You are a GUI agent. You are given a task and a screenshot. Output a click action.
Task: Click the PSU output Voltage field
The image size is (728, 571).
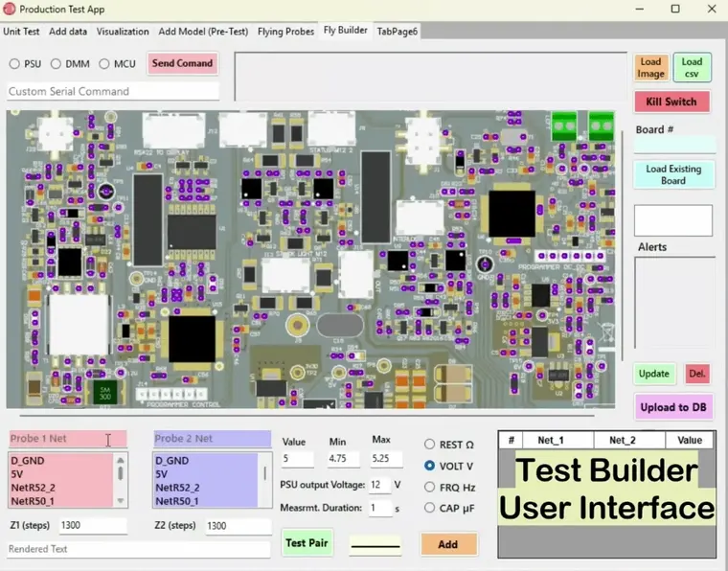click(x=380, y=485)
